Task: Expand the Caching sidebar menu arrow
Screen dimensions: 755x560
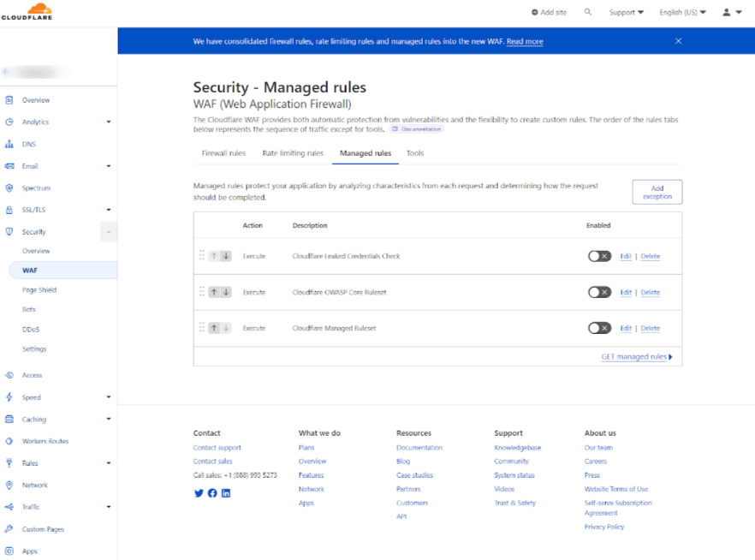Action: point(109,419)
